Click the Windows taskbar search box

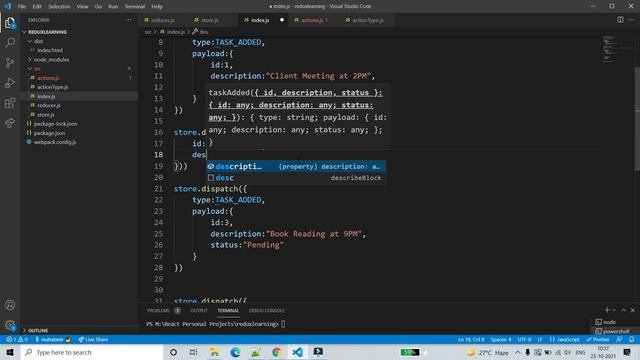point(92,352)
